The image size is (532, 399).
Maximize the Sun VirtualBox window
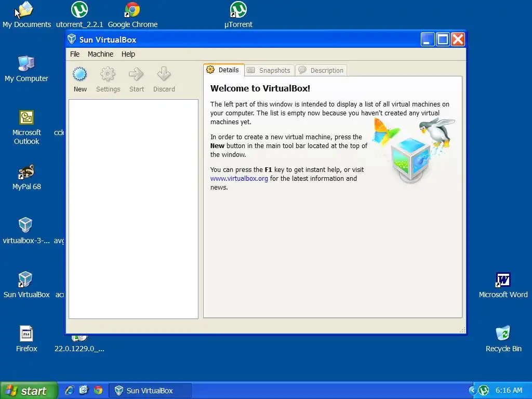point(443,39)
